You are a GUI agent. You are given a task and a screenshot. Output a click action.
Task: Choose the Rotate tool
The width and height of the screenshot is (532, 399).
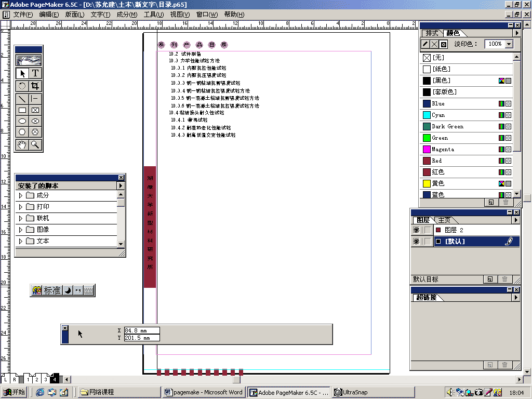(21, 86)
